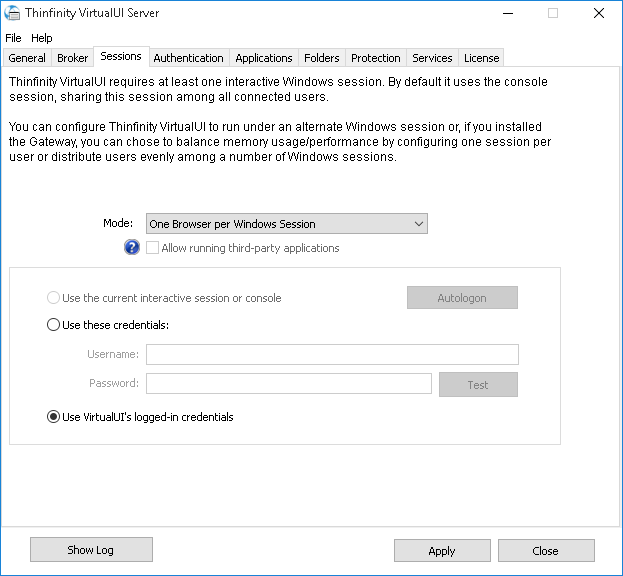
Task: Click the blue help question mark icon
Action: click(132, 247)
